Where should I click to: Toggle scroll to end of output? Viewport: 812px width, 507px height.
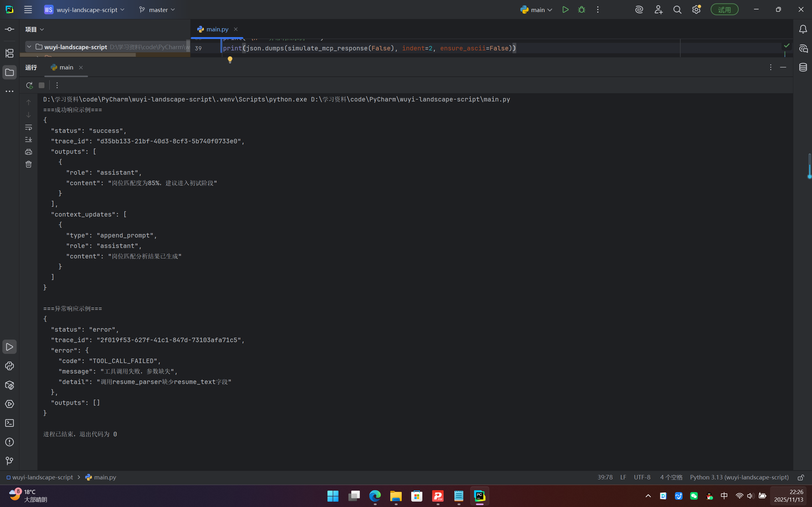coord(29,140)
